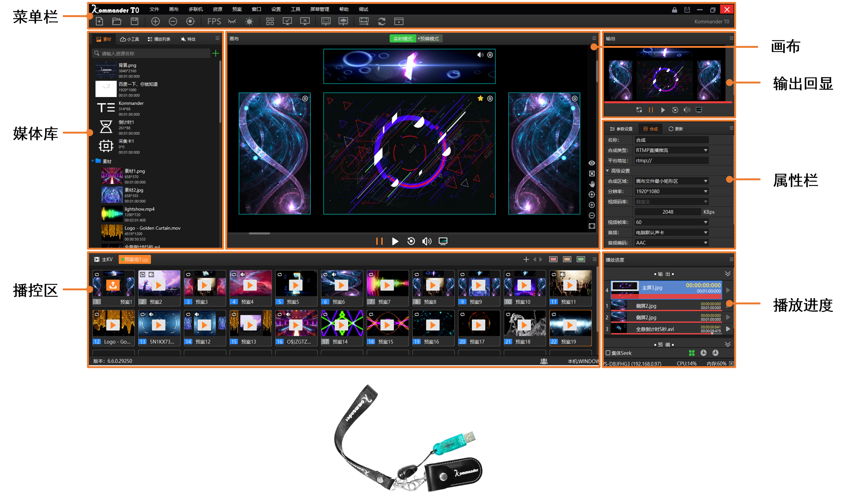This screenshot has width=847, height=504.
Task: Click the grid layout toolbar icon
Action: pos(270,22)
